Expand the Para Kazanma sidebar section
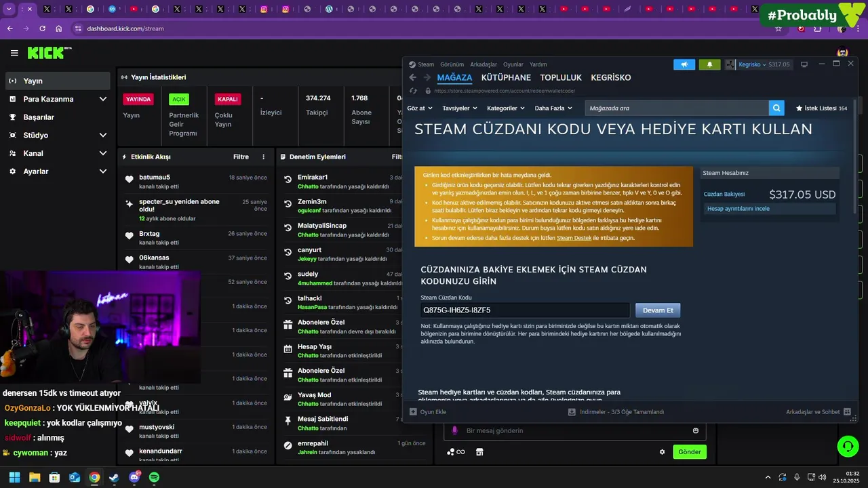The height and width of the screenshot is (488, 868). (x=103, y=99)
